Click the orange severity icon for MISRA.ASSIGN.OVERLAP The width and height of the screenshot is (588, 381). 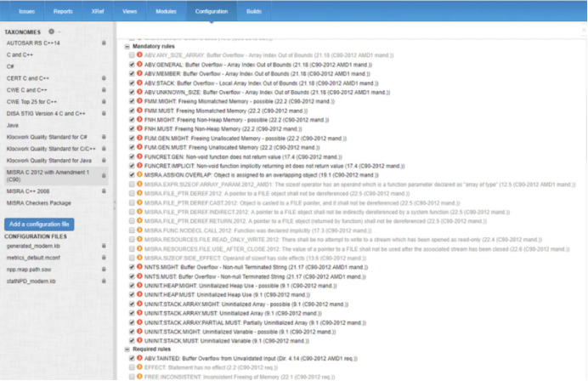(139, 173)
